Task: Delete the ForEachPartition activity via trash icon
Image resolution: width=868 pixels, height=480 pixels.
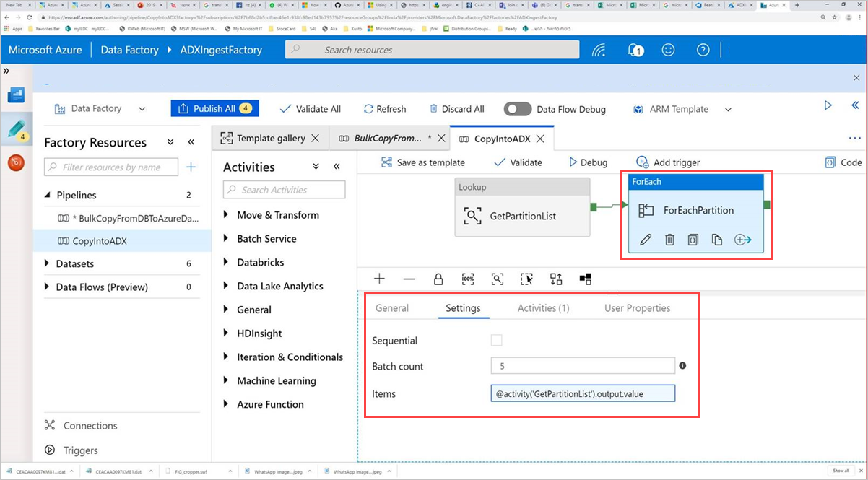Action: (669, 239)
